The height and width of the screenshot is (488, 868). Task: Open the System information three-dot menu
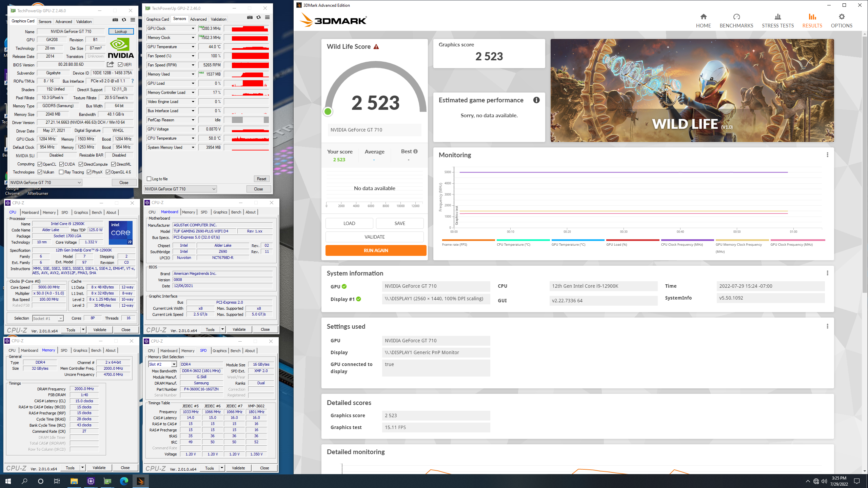click(827, 273)
